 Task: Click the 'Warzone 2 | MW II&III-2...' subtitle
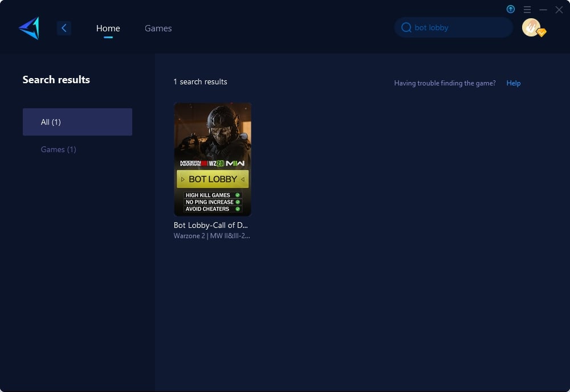211,236
